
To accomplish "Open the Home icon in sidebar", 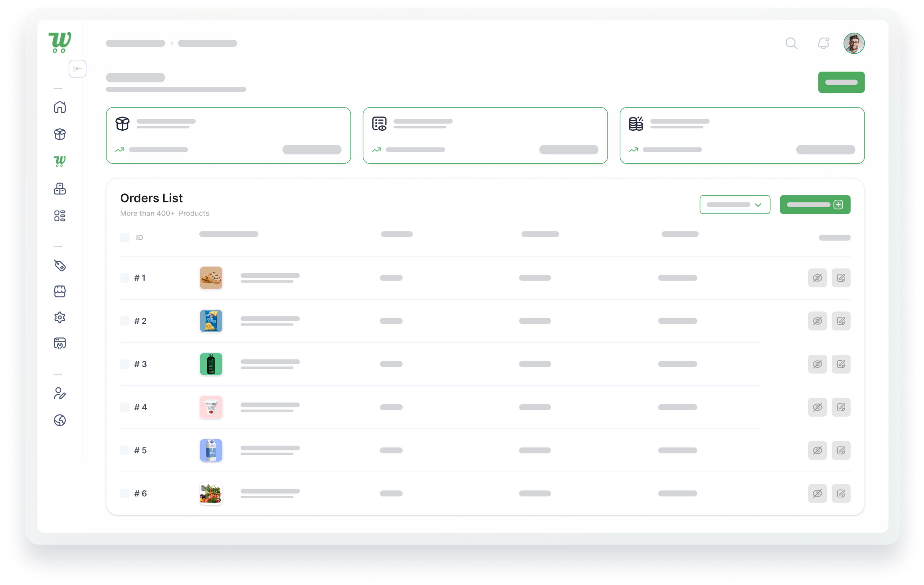I will (60, 107).
